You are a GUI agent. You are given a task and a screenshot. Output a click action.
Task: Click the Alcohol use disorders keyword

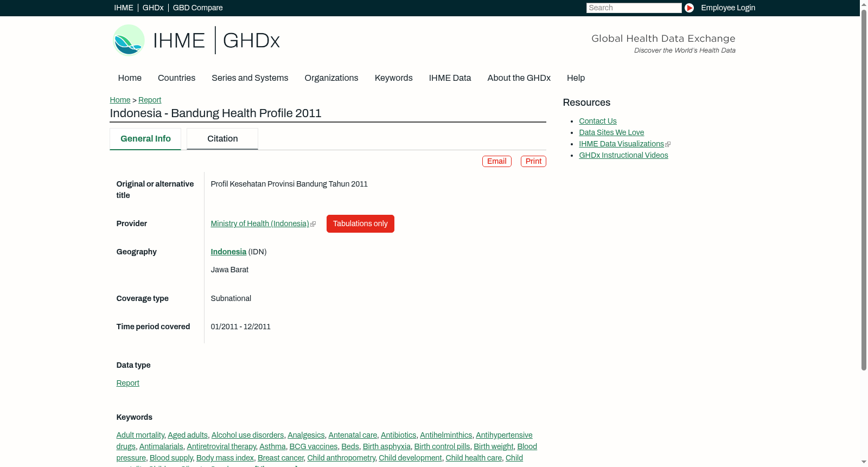pyautogui.click(x=247, y=435)
